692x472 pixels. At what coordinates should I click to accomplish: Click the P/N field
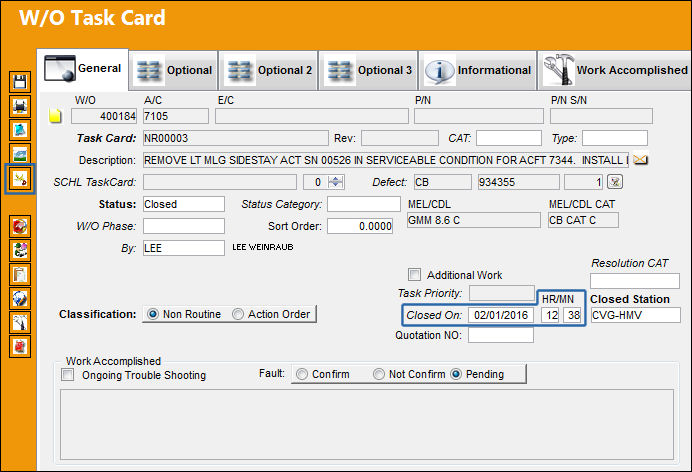coord(479,116)
